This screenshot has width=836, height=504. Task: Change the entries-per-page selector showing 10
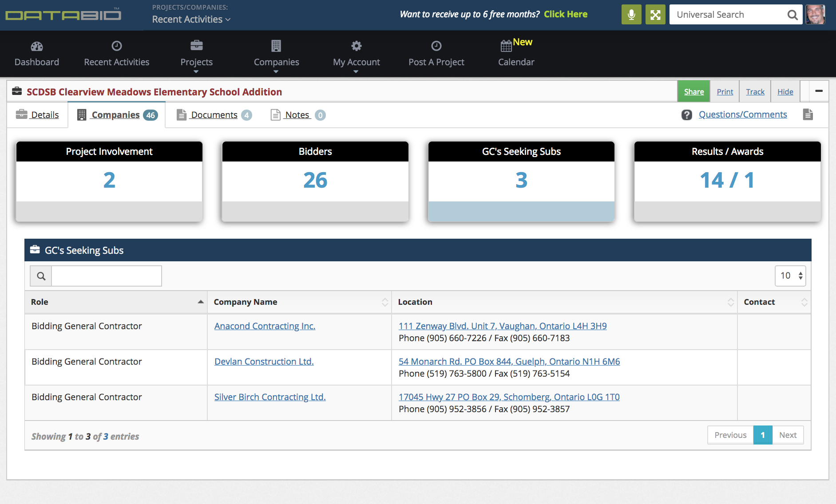point(790,276)
